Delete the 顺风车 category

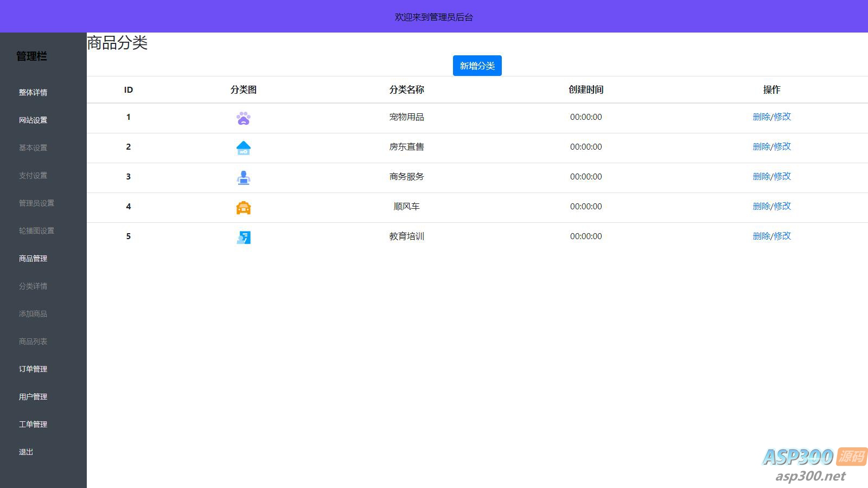761,206
